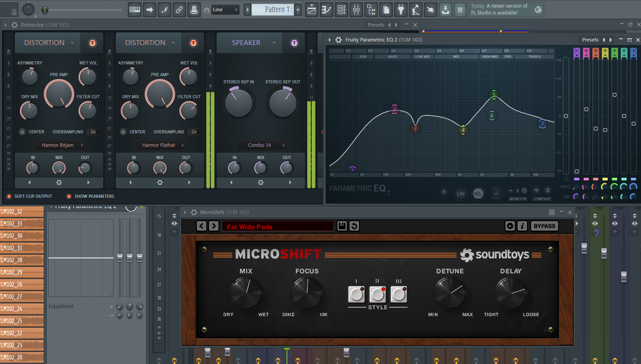Toggle first Distortion module power button

point(92,43)
